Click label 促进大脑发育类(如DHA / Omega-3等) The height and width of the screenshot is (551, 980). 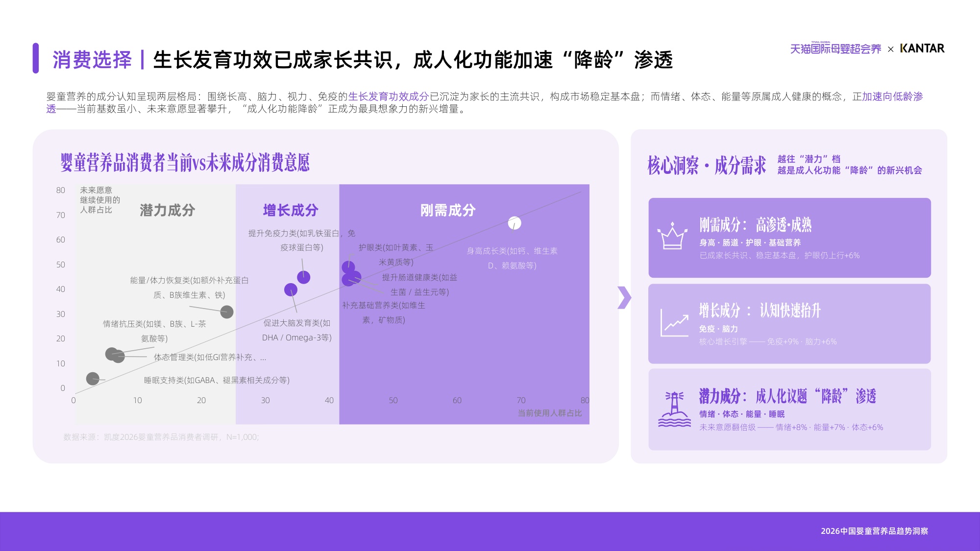pos(297,330)
